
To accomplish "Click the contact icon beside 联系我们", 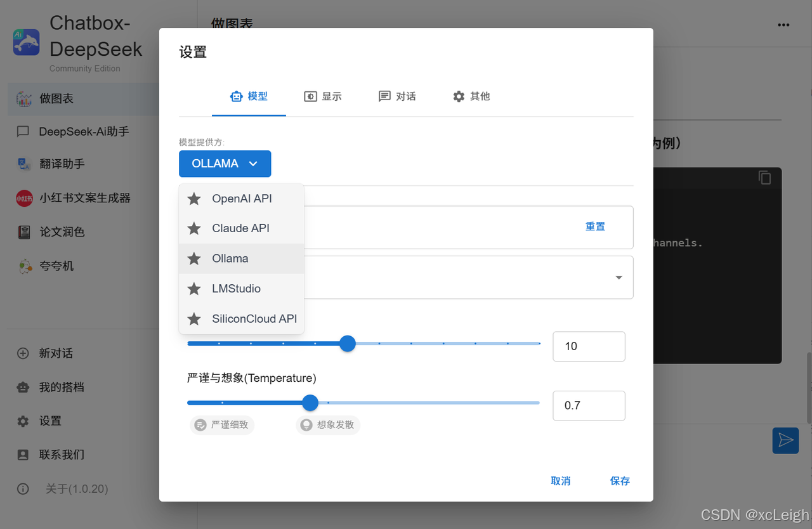I will pos(23,455).
